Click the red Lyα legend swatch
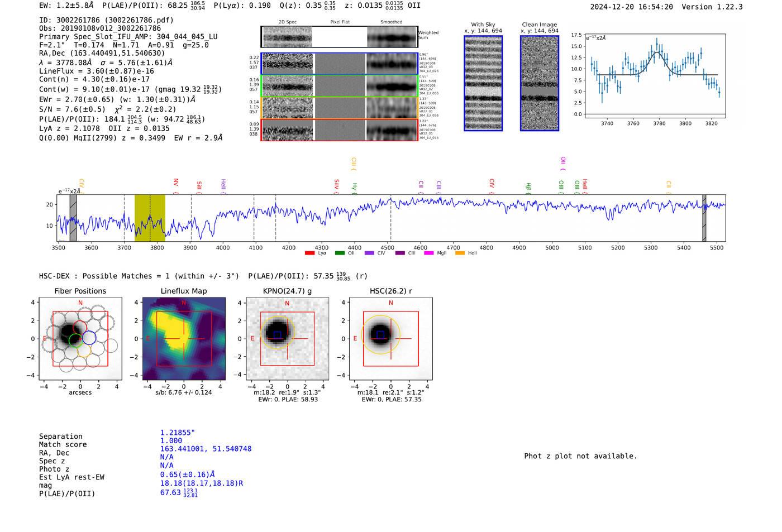The image size is (782, 532). point(309,253)
